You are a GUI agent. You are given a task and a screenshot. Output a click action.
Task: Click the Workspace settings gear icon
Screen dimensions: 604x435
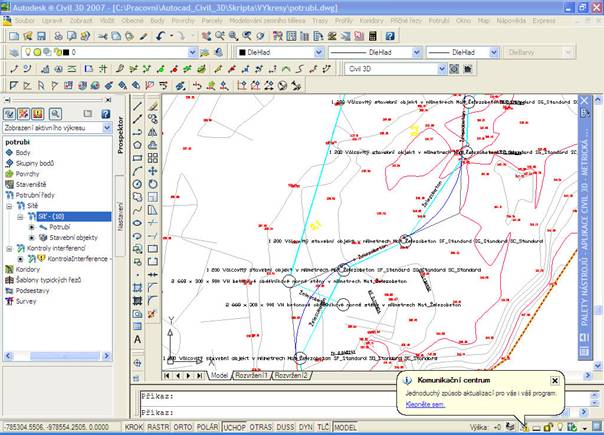(454, 69)
